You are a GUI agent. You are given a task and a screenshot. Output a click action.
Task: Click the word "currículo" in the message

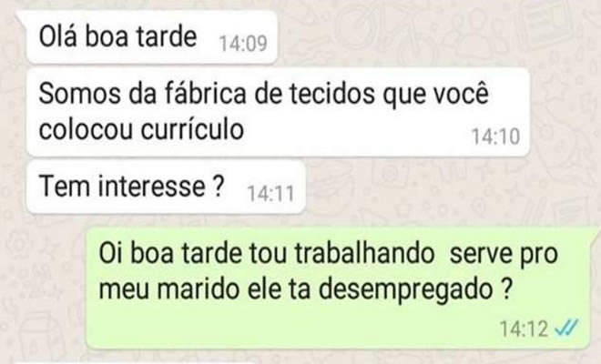(192, 129)
